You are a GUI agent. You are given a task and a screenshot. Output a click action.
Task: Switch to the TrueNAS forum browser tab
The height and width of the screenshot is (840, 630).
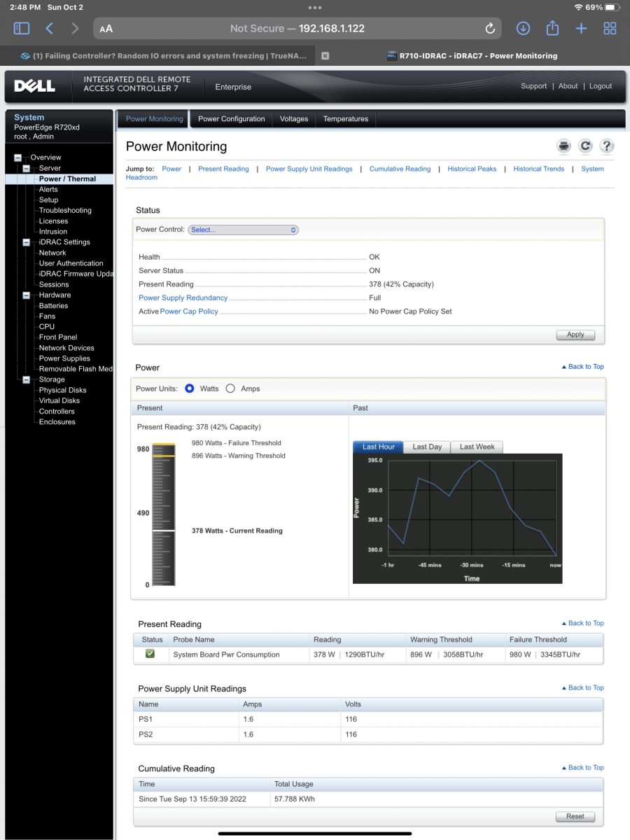(163, 56)
